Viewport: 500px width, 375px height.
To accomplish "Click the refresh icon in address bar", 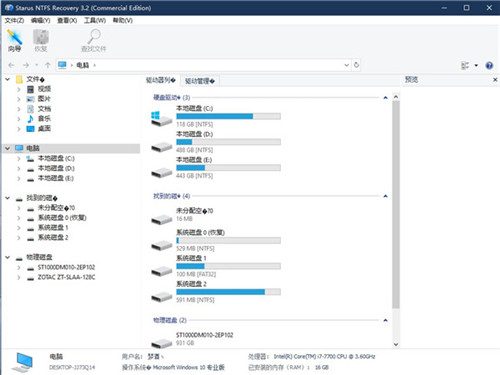I will (x=356, y=65).
